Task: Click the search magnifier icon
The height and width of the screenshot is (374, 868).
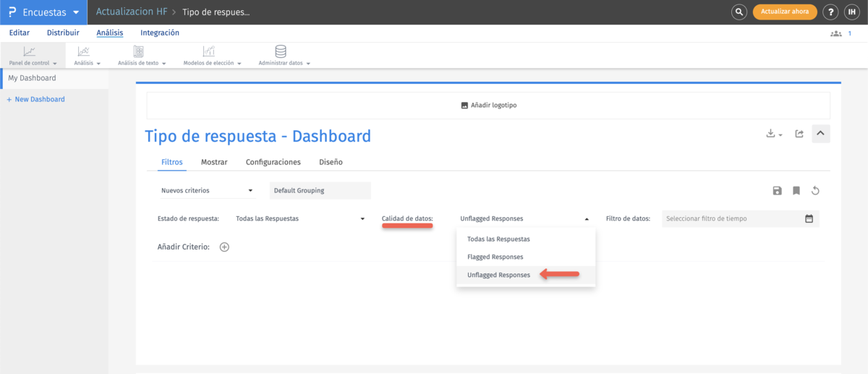Action: point(739,12)
